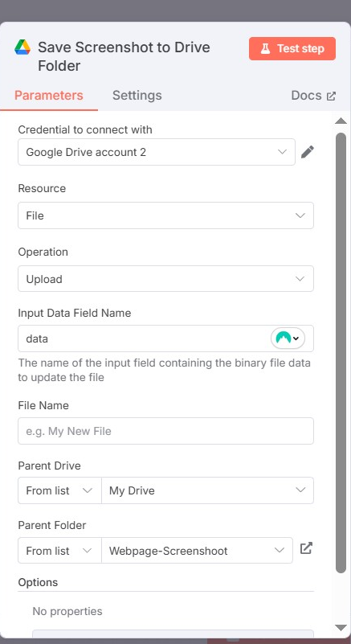Screen dimensions: 351x644
Task: Click the Google Drive logo icon
Action: [x=22, y=47]
